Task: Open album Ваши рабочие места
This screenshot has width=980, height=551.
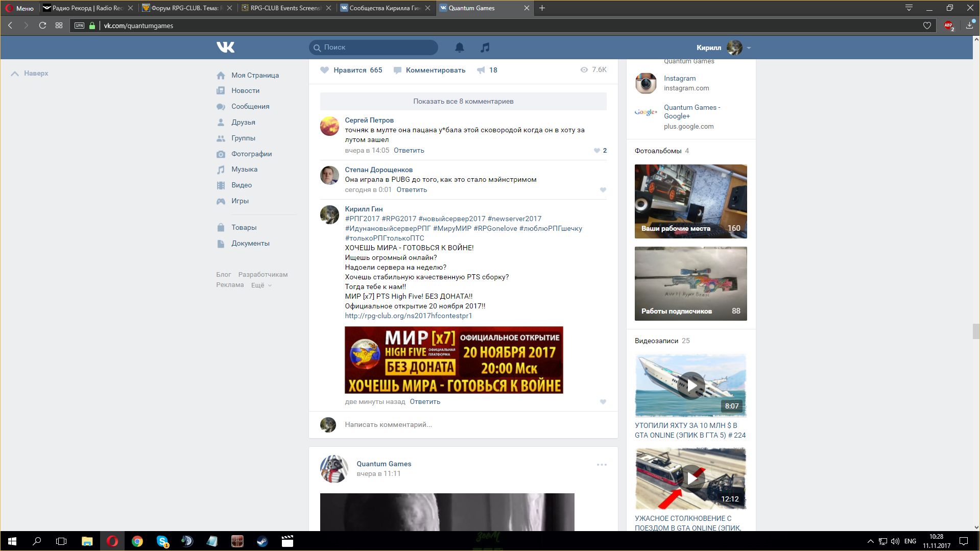Action: pyautogui.click(x=690, y=201)
